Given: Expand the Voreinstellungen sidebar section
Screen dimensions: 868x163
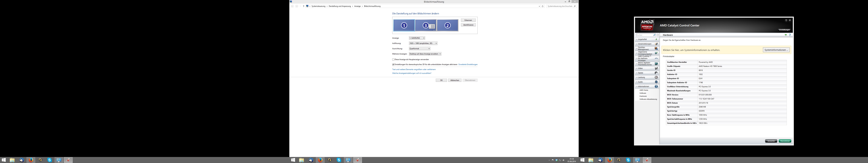Looking at the screenshot, I should (645, 44).
